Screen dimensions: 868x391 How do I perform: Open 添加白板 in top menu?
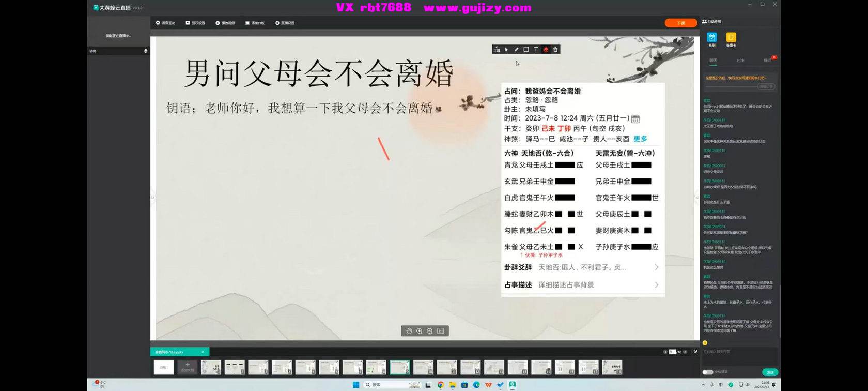pyautogui.click(x=255, y=23)
